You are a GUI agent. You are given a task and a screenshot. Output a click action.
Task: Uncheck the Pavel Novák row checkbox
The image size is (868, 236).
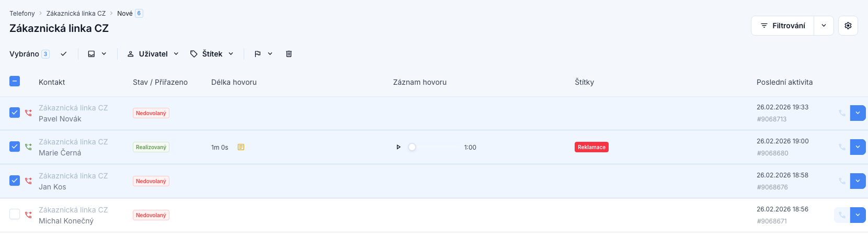pos(15,113)
